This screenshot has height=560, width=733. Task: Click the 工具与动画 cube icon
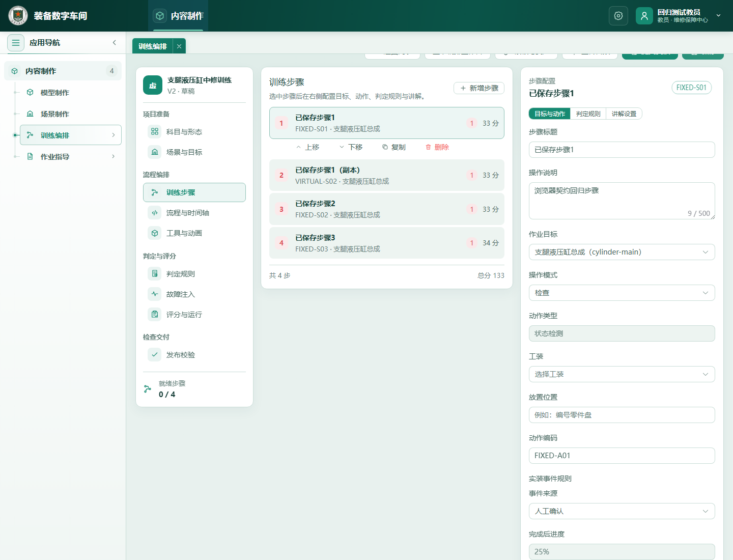coord(155,233)
